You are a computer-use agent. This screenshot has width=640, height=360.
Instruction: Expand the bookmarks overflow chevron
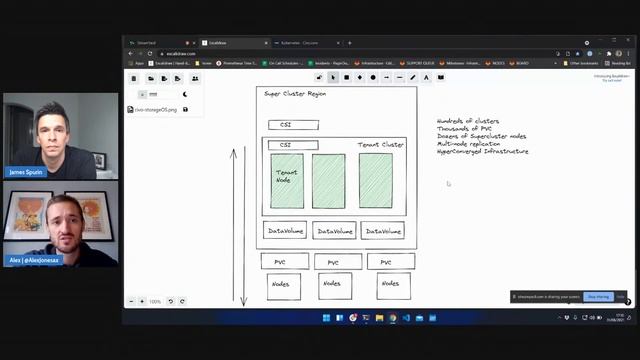click(x=555, y=63)
